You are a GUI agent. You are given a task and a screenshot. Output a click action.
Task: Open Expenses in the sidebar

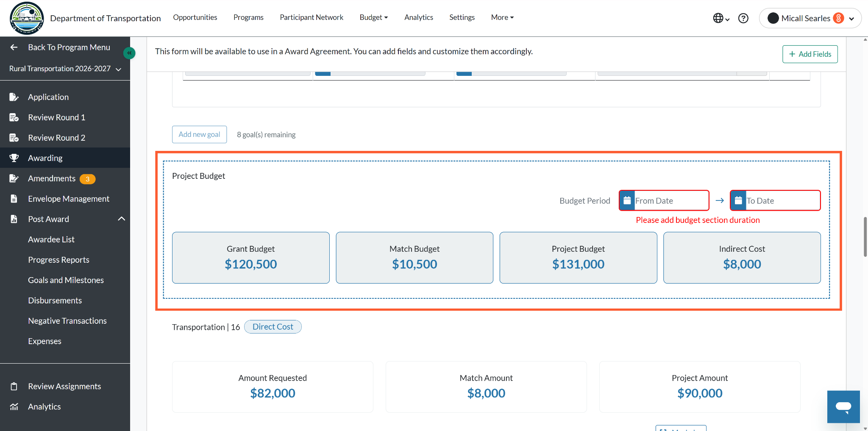45,341
